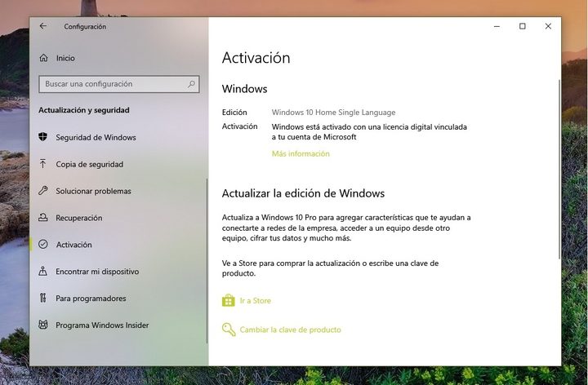Click the cat icon for Windows Insider
Image resolution: width=588 pixels, height=385 pixels.
coord(43,325)
